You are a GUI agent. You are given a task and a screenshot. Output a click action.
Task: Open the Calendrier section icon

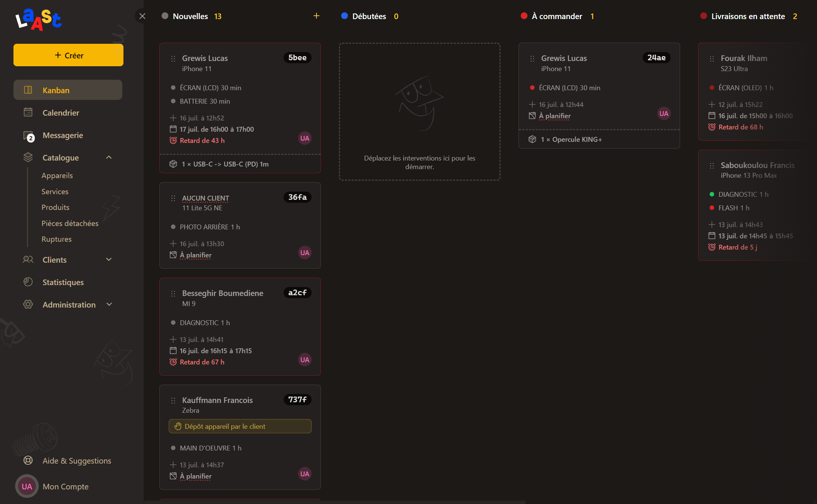pyautogui.click(x=28, y=112)
